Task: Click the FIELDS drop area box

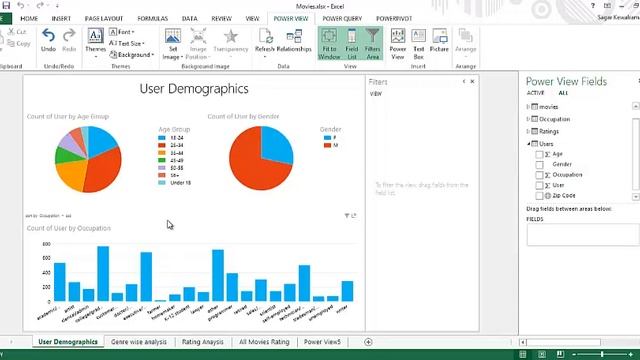Action: point(583,235)
